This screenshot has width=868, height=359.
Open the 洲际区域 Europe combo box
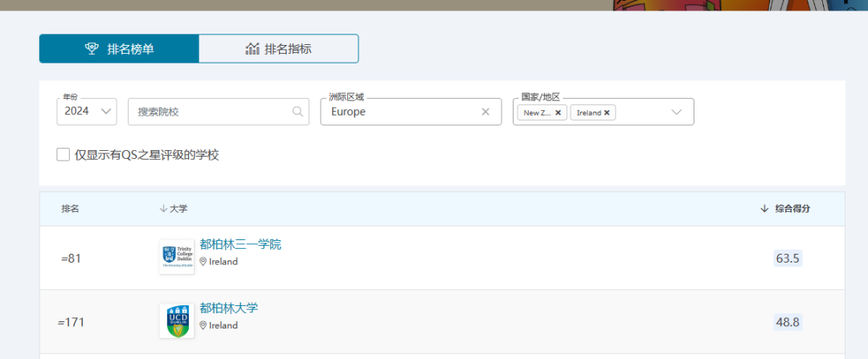[x=411, y=112]
